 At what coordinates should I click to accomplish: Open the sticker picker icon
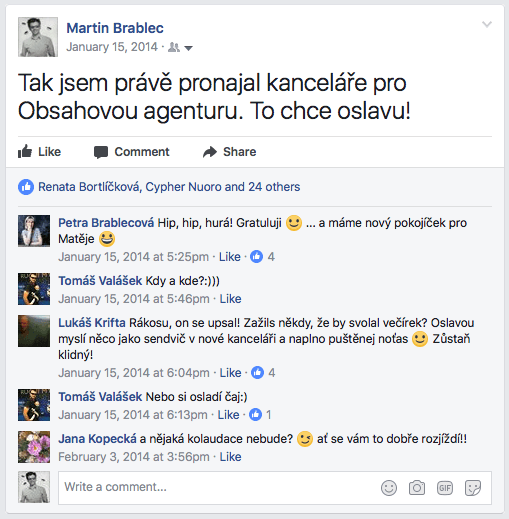pyautogui.click(x=473, y=488)
